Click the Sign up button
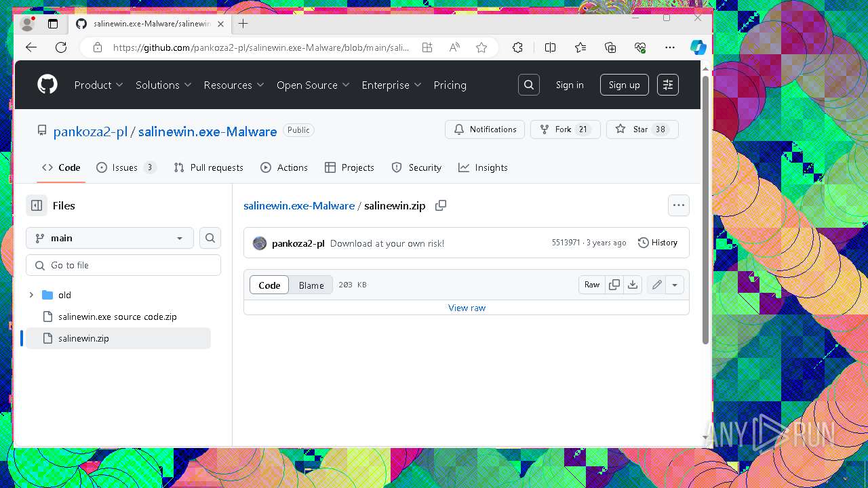Image resolution: width=868 pixels, height=488 pixels. [624, 85]
